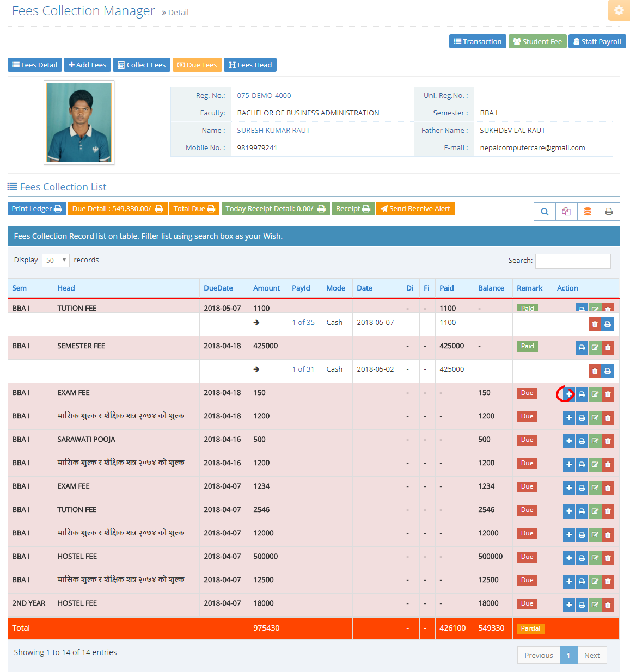Click the search icon in the list toolbar
The height and width of the screenshot is (672, 630).
(x=545, y=212)
